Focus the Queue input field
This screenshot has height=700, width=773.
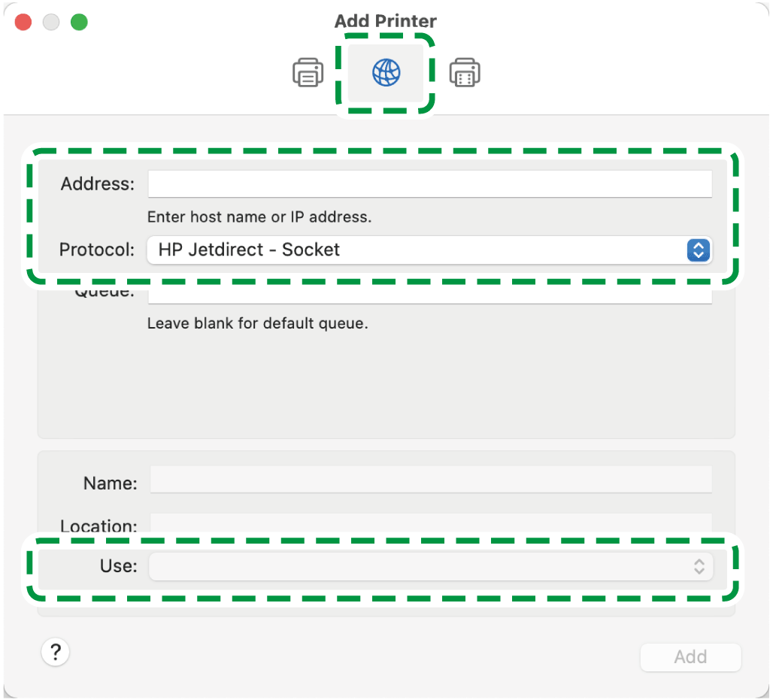pyautogui.click(x=429, y=296)
